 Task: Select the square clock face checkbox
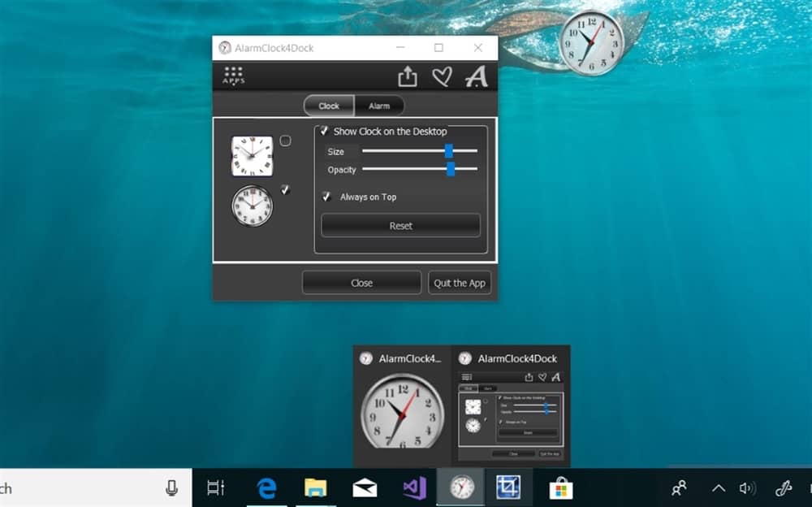pyautogui.click(x=285, y=141)
